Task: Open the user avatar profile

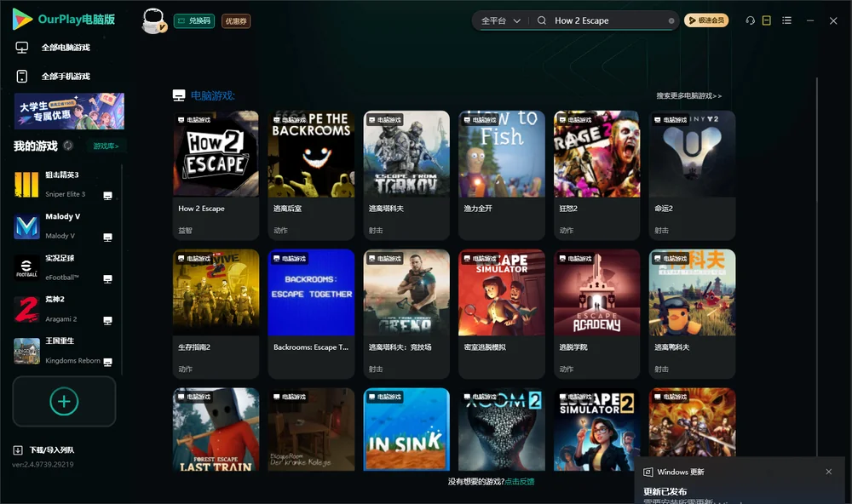Action: point(153,20)
